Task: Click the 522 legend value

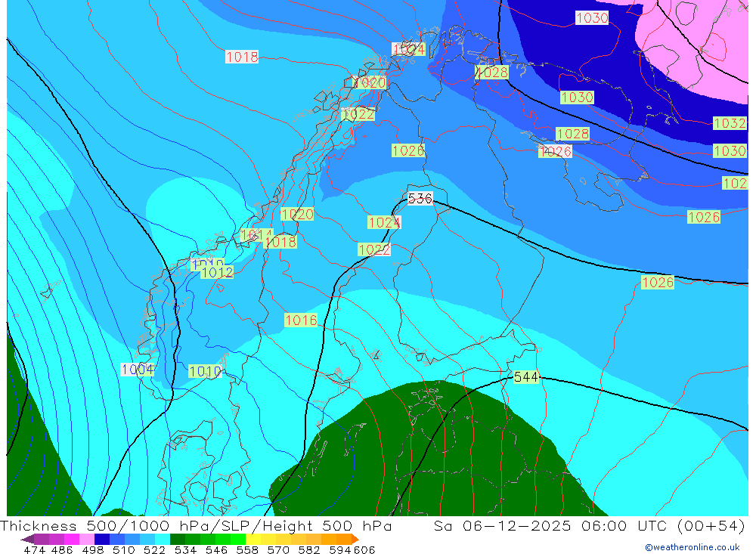Action: click(x=154, y=549)
